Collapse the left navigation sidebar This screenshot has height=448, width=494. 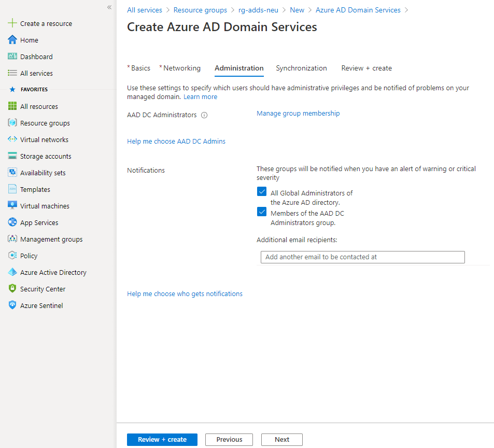pos(109,7)
